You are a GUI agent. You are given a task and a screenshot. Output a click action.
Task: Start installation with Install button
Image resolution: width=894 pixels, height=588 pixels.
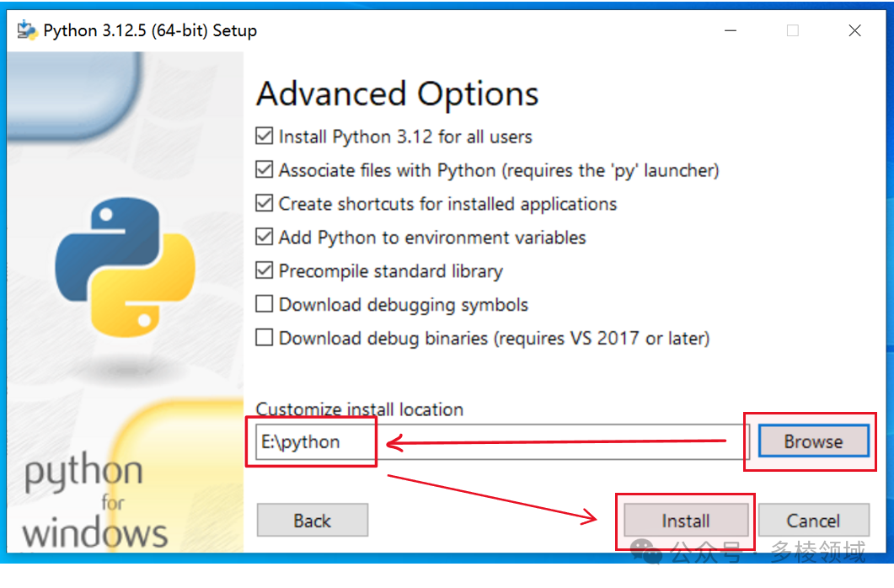click(x=686, y=521)
